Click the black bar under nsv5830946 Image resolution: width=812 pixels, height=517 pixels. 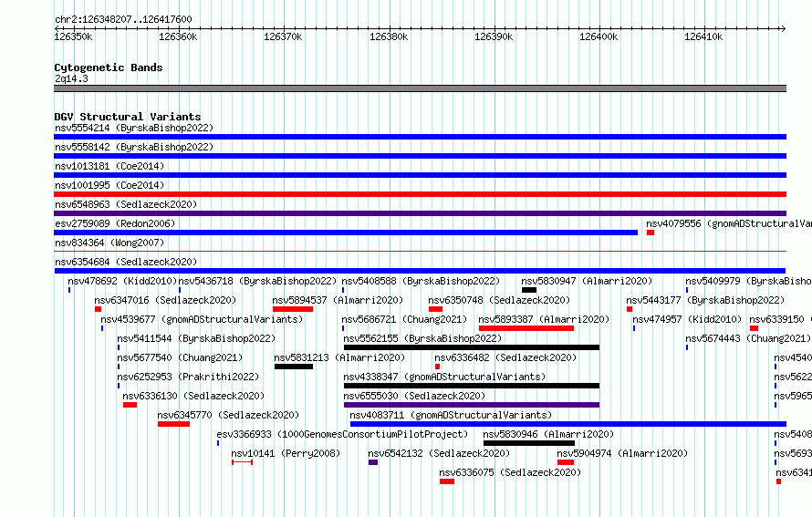pos(529,443)
